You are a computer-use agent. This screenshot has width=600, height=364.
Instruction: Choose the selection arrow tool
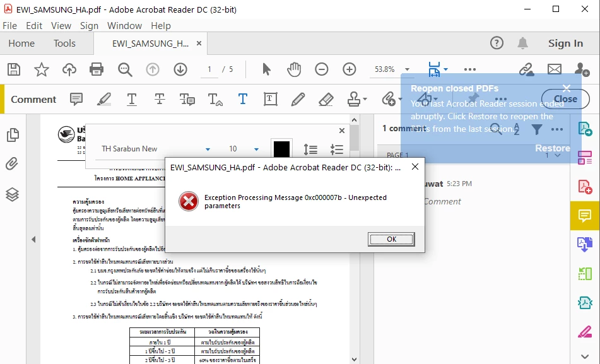coord(266,69)
